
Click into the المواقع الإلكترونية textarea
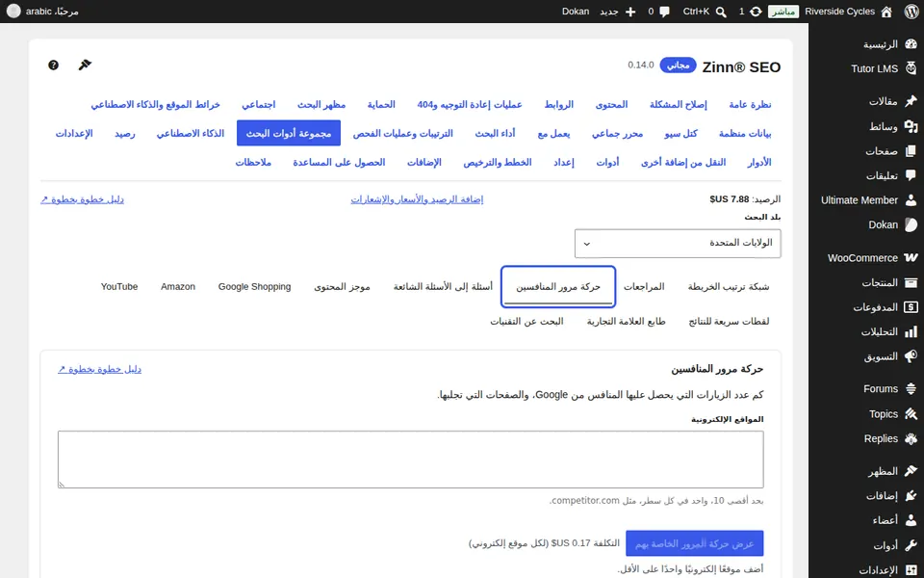(x=411, y=460)
